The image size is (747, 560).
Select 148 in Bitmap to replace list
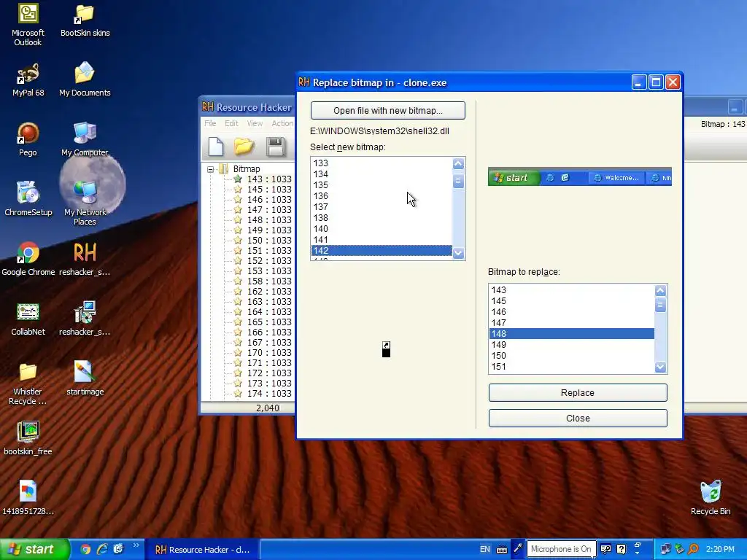(x=572, y=334)
